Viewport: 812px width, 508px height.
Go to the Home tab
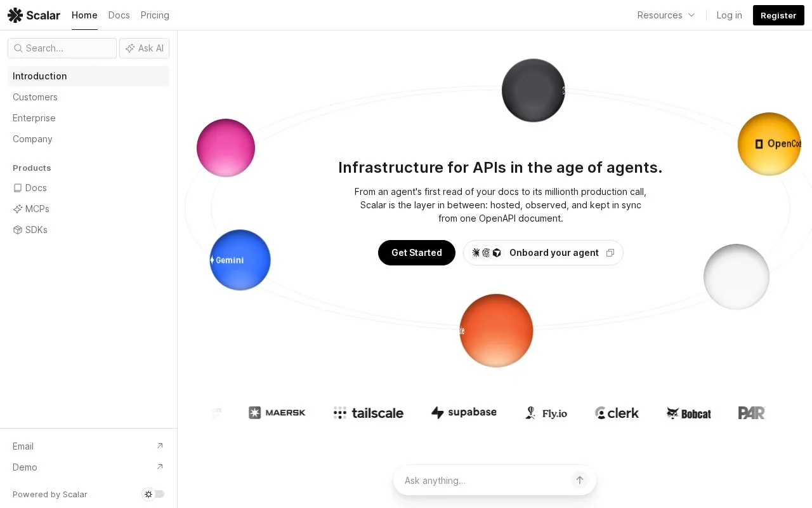84,15
